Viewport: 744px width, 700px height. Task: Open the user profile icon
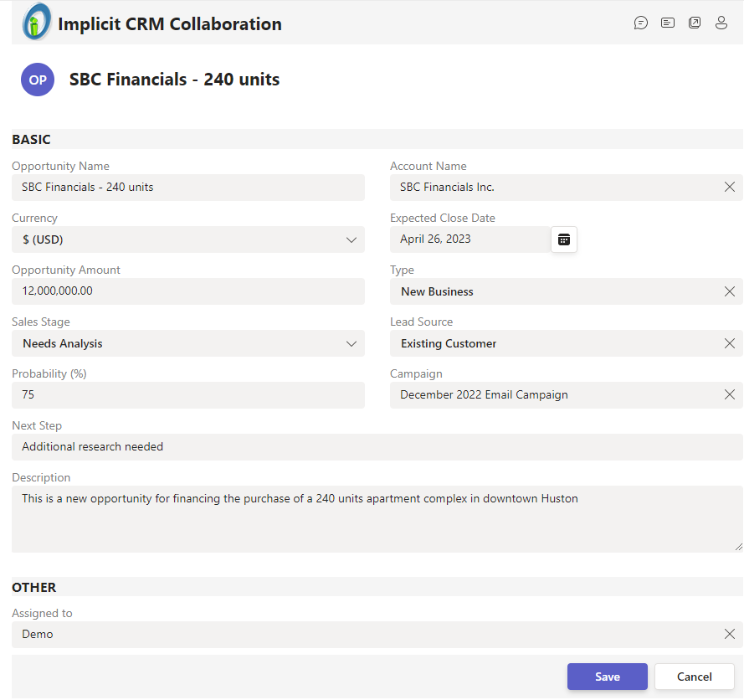tap(721, 23)
